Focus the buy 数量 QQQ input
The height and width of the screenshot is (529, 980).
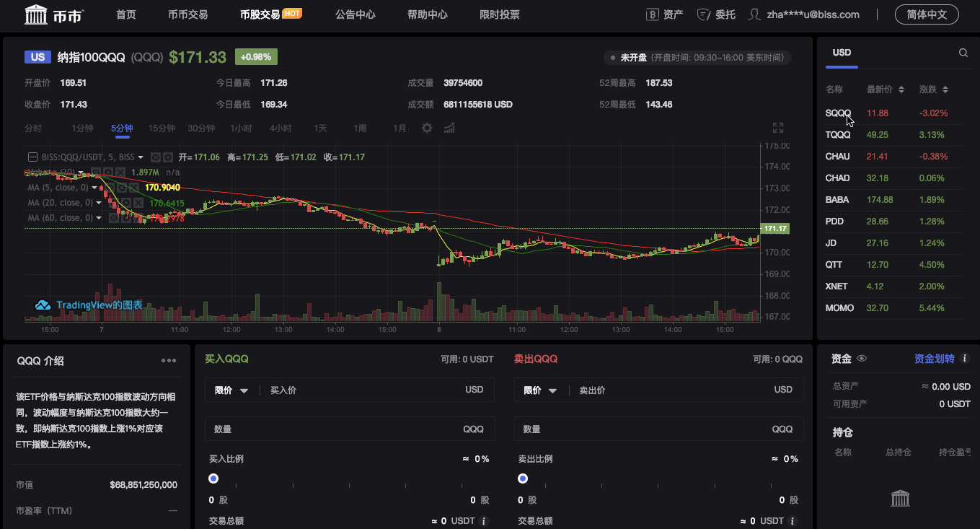[x=350, y=429]
